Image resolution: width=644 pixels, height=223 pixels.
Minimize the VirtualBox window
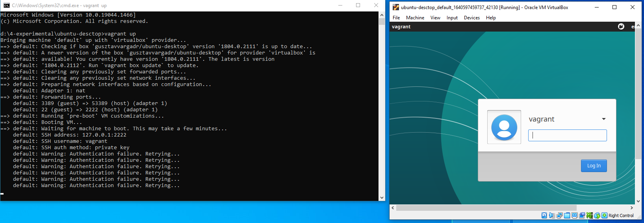(x=597, y=7)
